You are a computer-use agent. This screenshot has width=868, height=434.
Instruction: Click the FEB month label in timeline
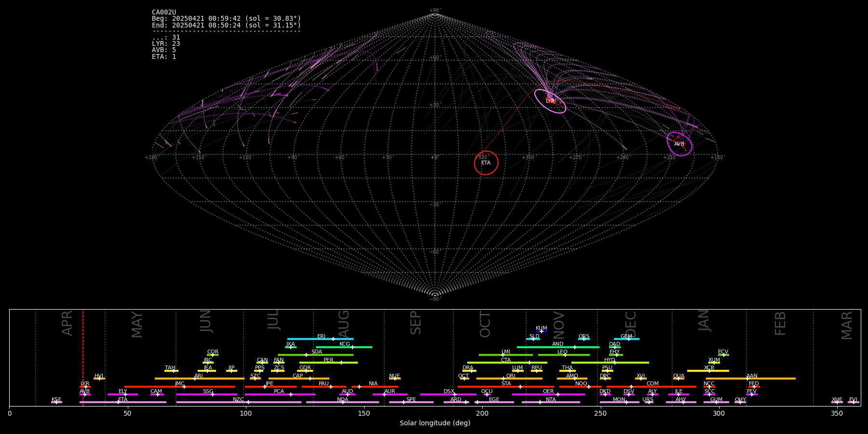(x=781, y=323)
